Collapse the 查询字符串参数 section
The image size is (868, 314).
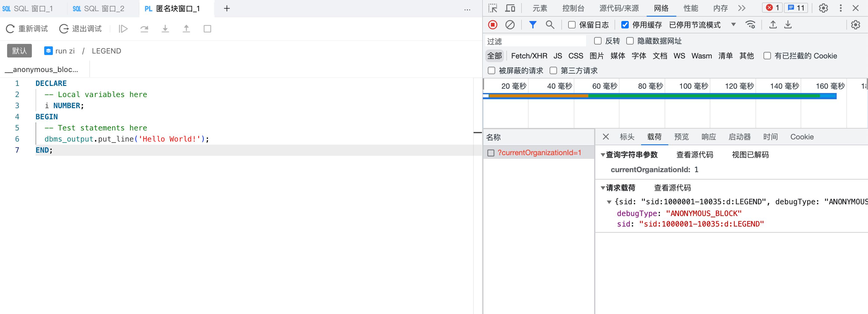[x=603, y=155]
